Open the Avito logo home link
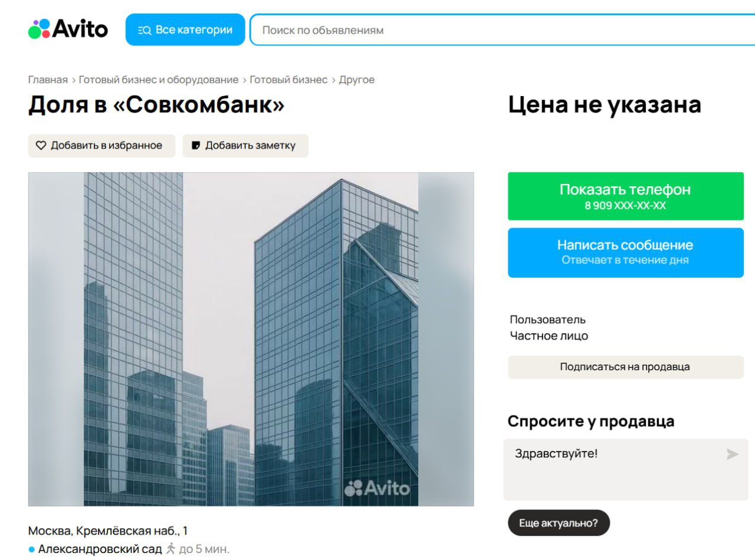The image size is (755, 560). [x=68, y=29]
